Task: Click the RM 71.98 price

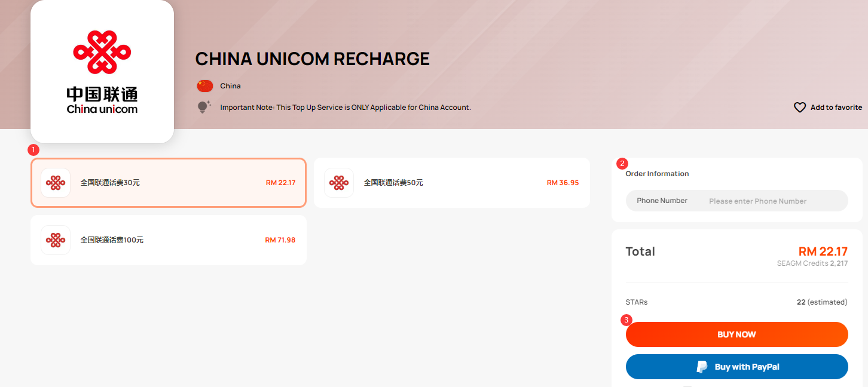Action: click(x=280, y=240)
